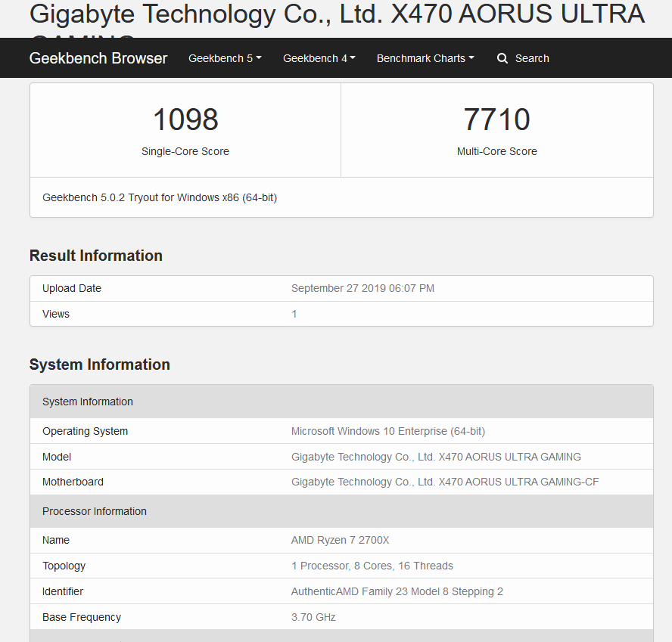Image resolution: width=672 pixels, height=642 pixels.
Task: Open the Geekbench Browser home link
Action: pos(98,58)
